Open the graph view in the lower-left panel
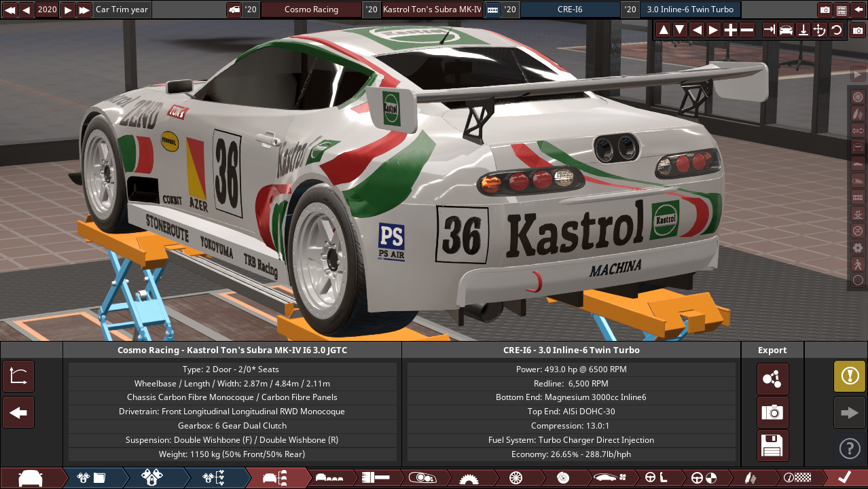Image resolution: width=868 pixels, height=489 pixels. (x=18, y=376)
